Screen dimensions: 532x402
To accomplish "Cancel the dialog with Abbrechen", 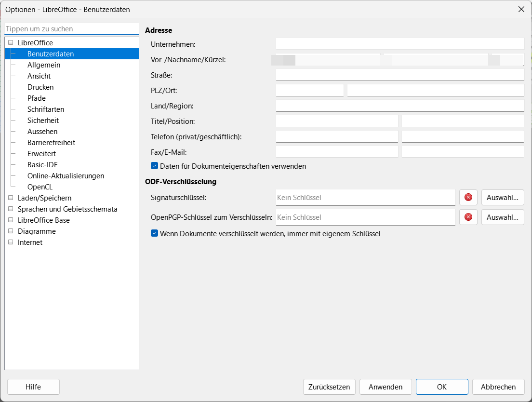I will pyautogui.click(x=498, y=387).
